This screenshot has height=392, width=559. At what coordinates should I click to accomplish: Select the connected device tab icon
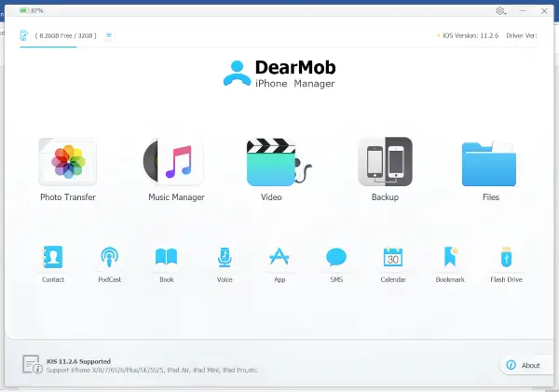[x=23, y=35]
